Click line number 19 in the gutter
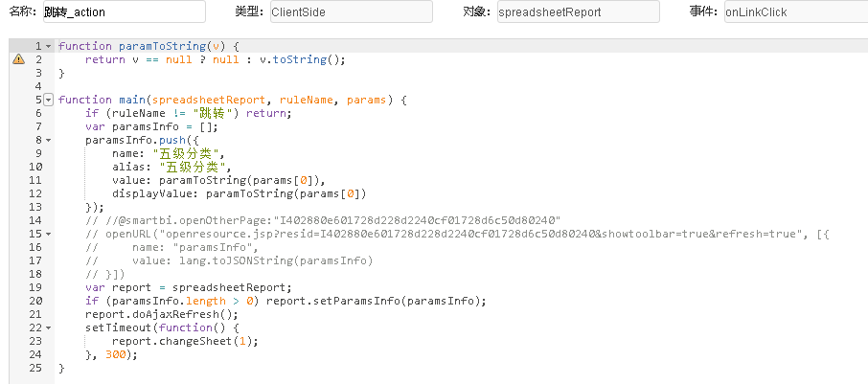The height and width of the screenshot is (384, 868). [36, 287]
